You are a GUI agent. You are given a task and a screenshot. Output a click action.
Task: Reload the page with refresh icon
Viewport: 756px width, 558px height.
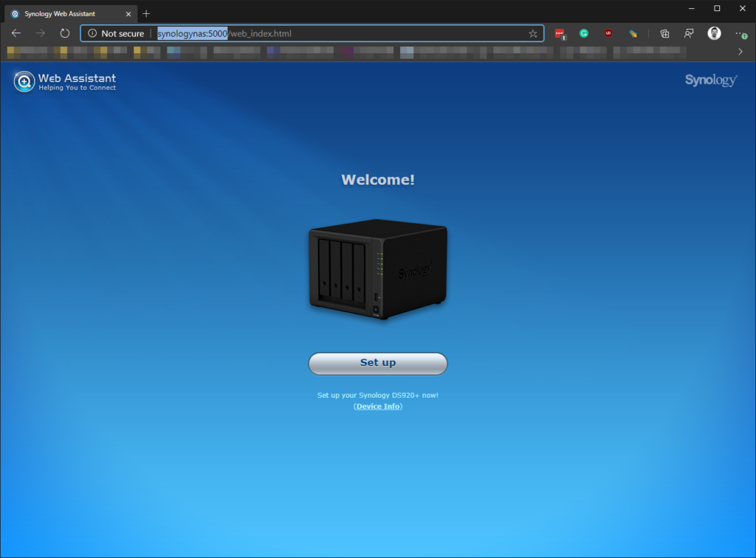click(x=65, y=33)
